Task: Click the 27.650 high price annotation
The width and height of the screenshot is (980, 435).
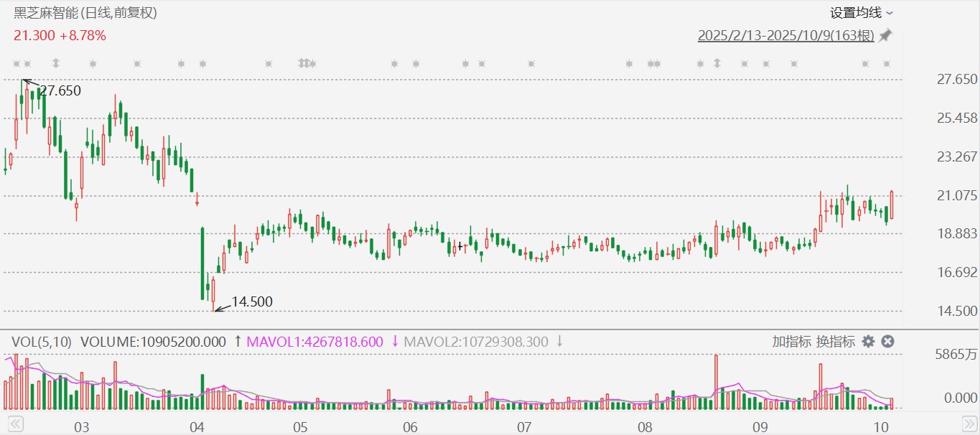Action: point(60,91)
